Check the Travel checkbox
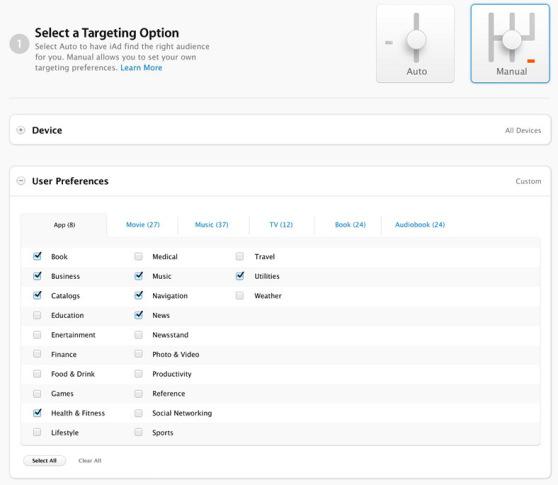Viewport: 558px width, 485px height. [240, 257]
